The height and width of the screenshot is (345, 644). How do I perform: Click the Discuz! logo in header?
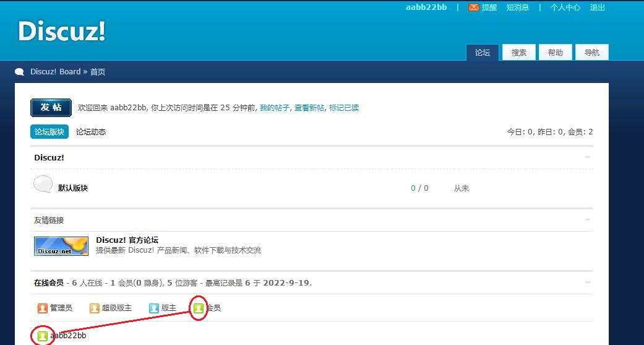(x=62, y=31)
